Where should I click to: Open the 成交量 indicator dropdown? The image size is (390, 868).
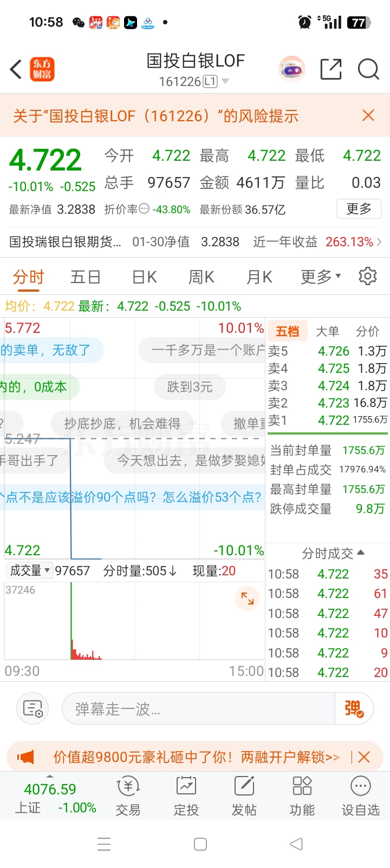click(30, 570)
